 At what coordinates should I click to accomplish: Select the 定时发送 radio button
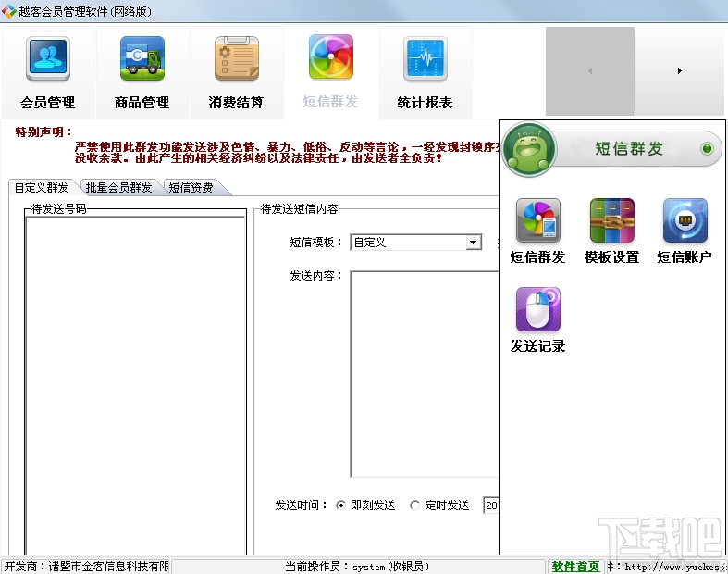(414, 505)
